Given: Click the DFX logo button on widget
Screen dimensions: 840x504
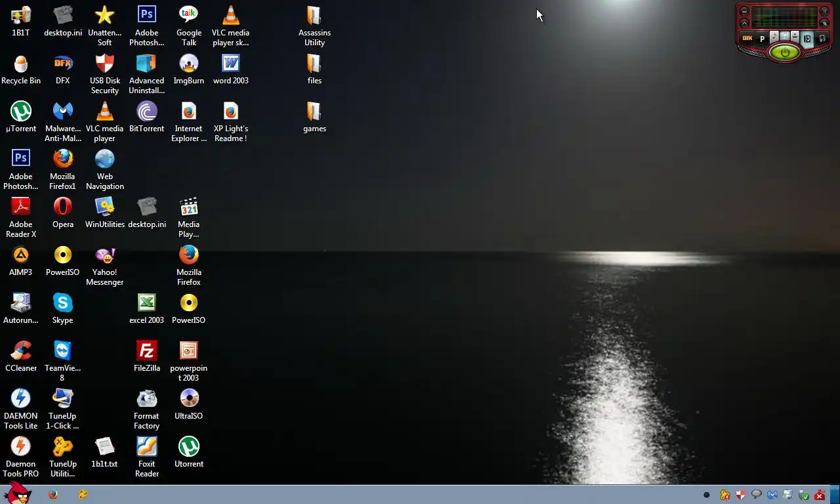Looking at the screenshot, I should 747,38.
